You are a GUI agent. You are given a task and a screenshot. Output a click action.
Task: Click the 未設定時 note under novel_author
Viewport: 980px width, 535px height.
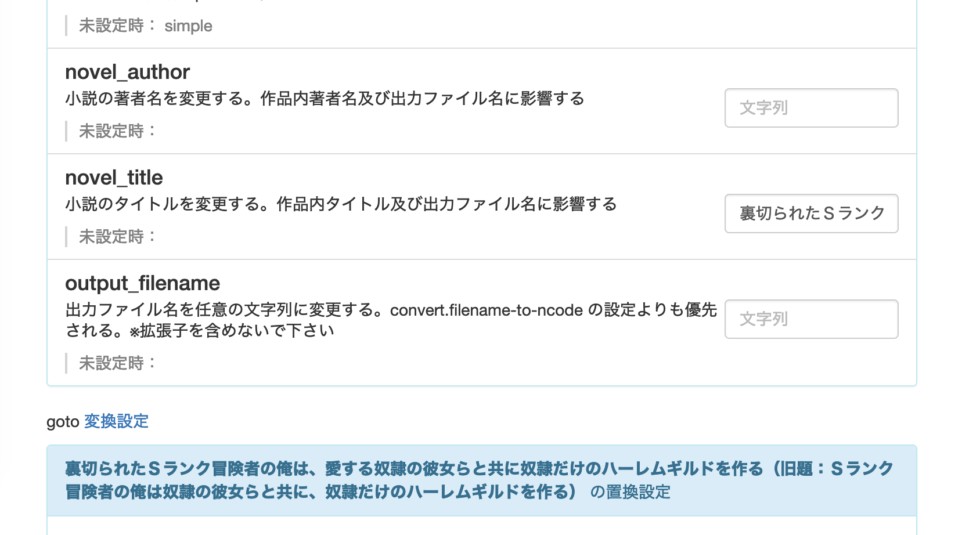pos(118,131)
